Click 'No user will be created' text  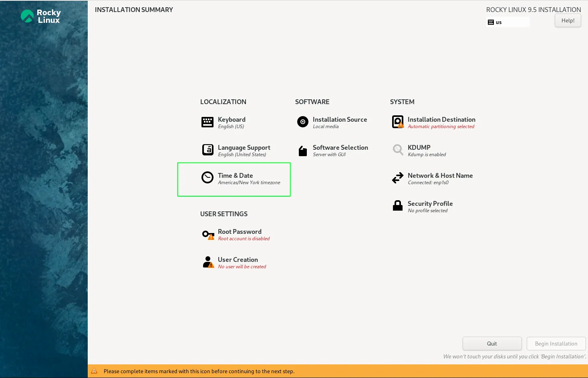click(242, 267)
